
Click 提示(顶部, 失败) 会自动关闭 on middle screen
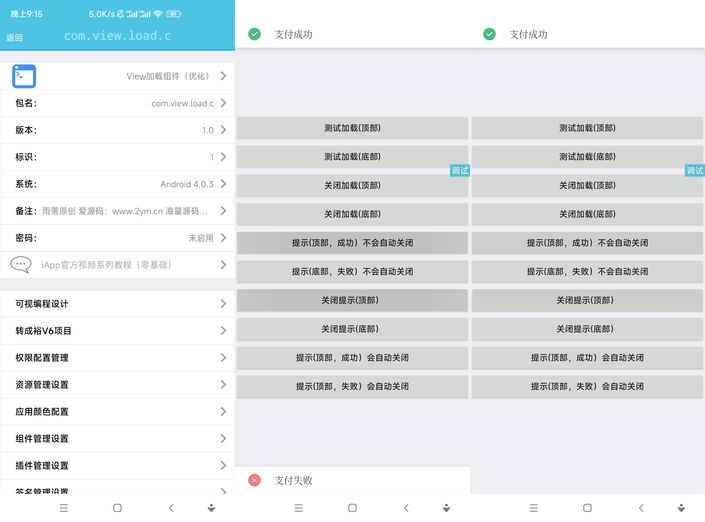coord(352,387)
